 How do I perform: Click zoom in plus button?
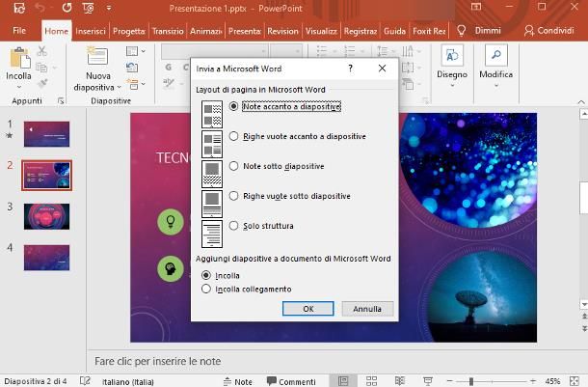[x=533, y=381]
